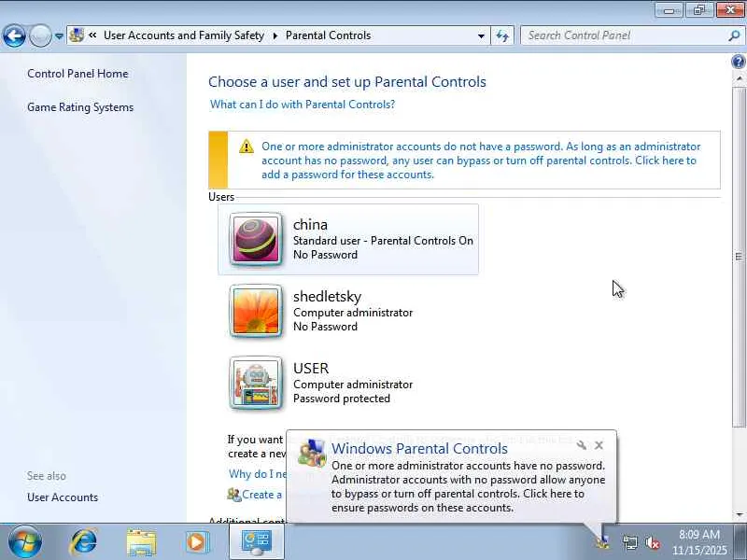
Task: Open the recent pages dropdown arrow
Action: pyautogui.click(x=59, y=35)
